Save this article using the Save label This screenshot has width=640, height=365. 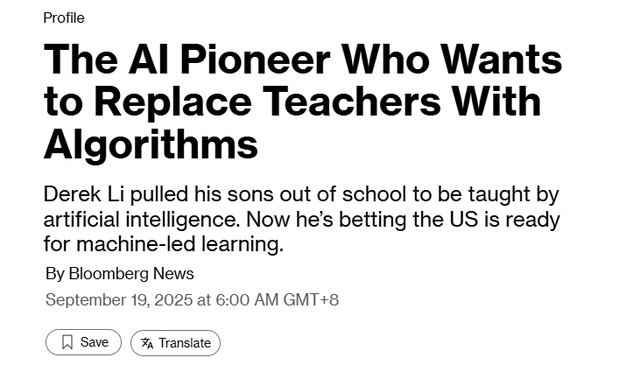[x=94, y=342]
